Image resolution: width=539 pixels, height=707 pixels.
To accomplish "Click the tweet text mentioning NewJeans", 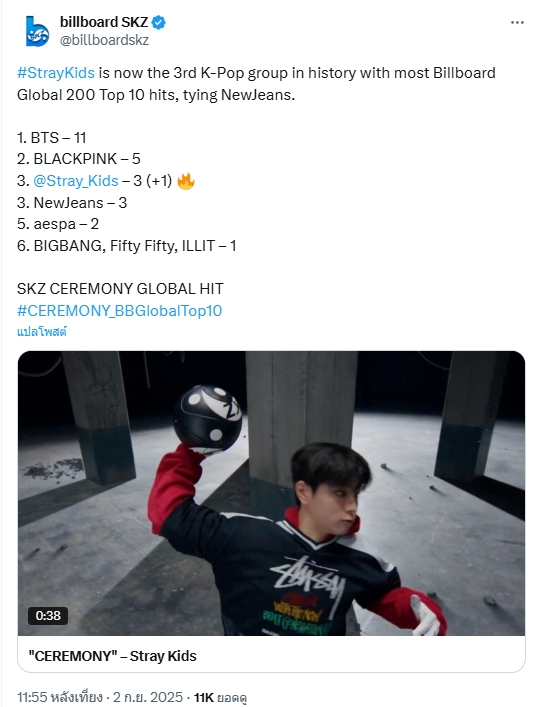I will [256, 84].
